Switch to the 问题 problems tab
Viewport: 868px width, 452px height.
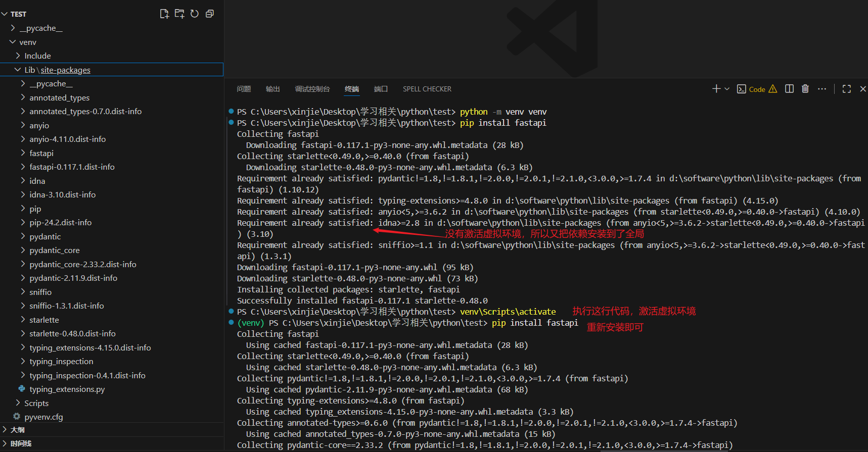[x=244, y=89]
